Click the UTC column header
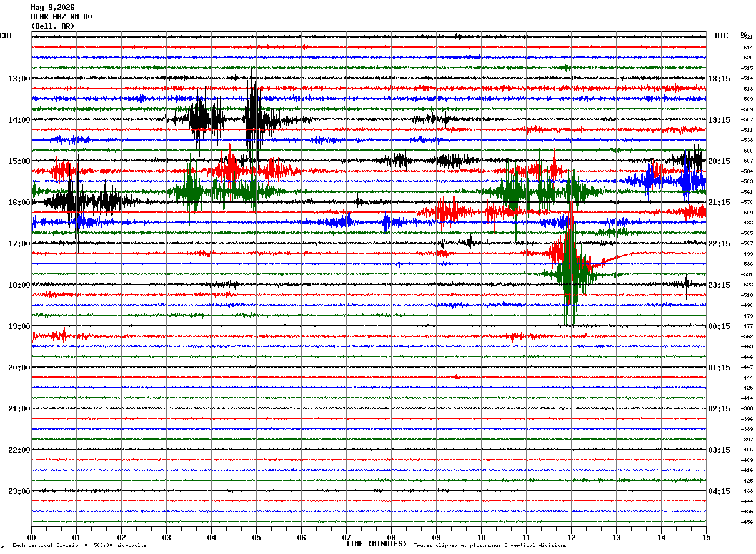The width and height of the screenshot is (756, 554). (722, 36)
